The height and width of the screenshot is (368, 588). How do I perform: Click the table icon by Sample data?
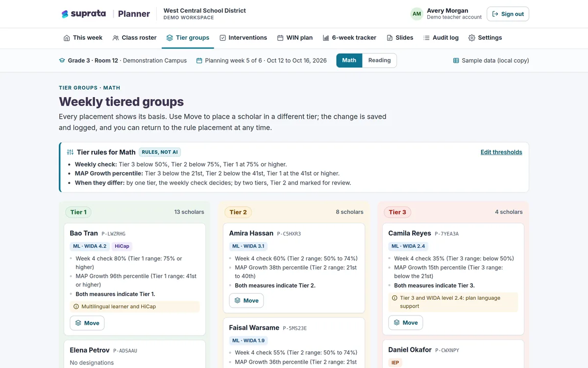coord(456,60)
